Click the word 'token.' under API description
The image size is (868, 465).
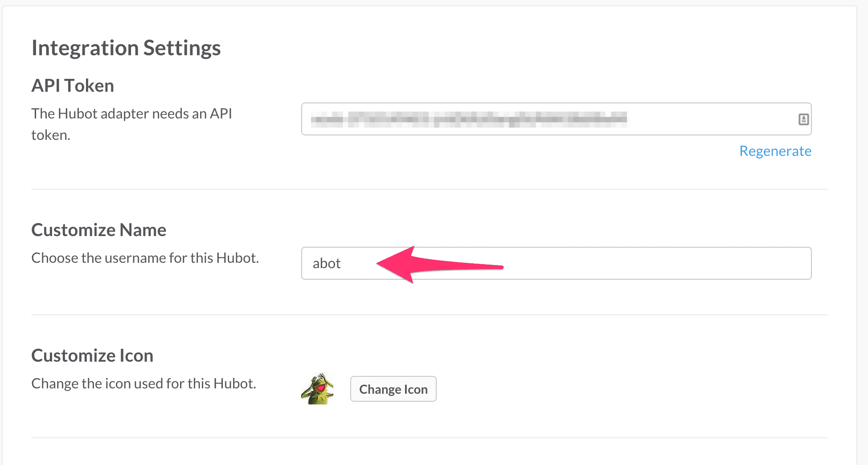pyautogui.click(x=51, y=135)
